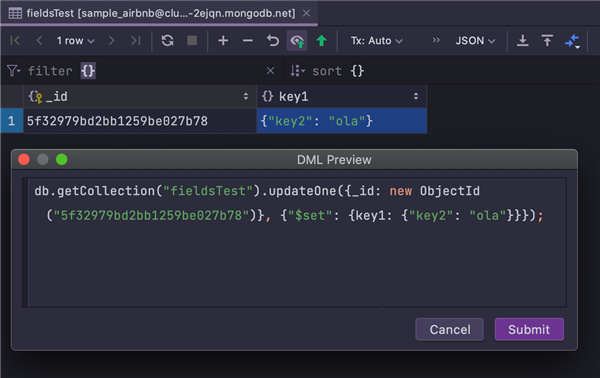Open the 1 row page size dropdown
The width and height of the screenshot is (600, 378).
click(x=75, y=41)
